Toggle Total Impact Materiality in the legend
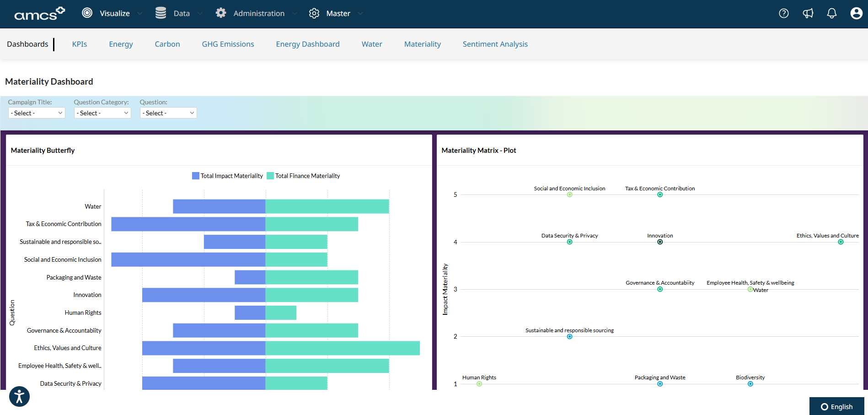The image size is (868, 415). (x=227, y=175)
